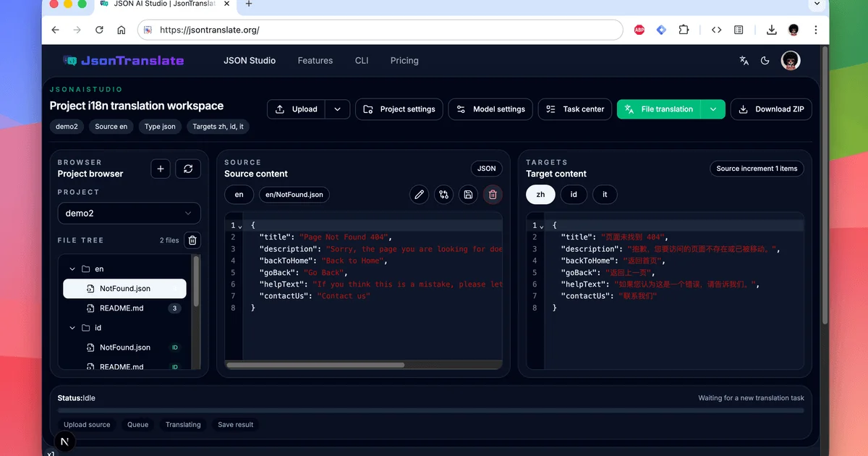
Task: Open the File translation dropdown arrow
Action: tap(713, 109)
